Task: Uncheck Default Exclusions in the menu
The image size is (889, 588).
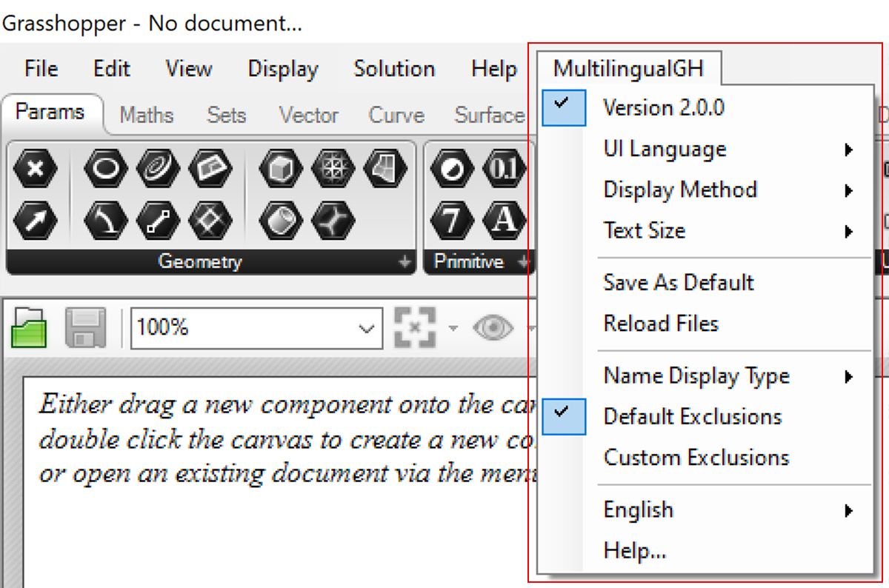Action: [706, 416]
